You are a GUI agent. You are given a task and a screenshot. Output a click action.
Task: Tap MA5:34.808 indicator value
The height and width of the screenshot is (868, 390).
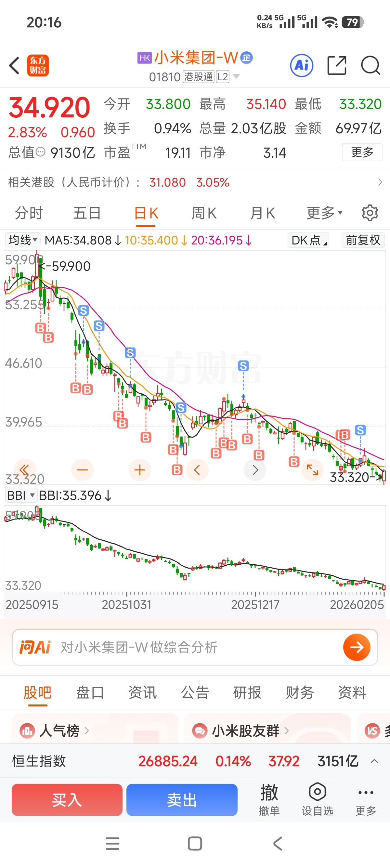click(83, 240)
